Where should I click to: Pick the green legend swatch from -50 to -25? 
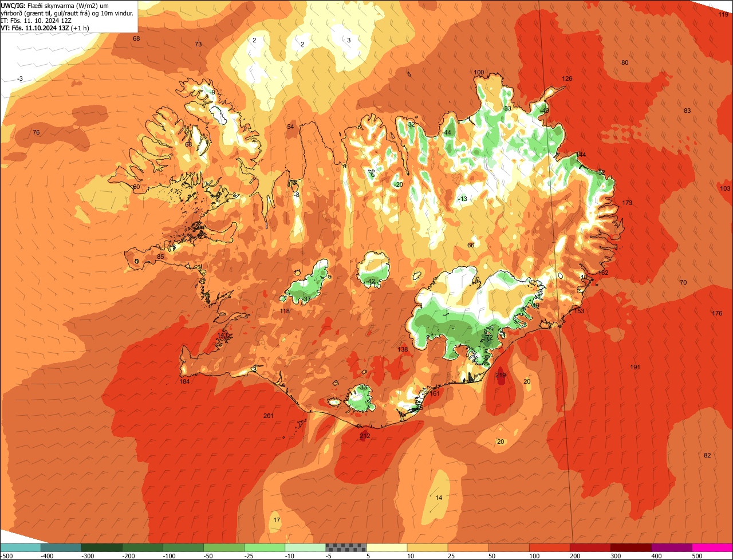224,547
